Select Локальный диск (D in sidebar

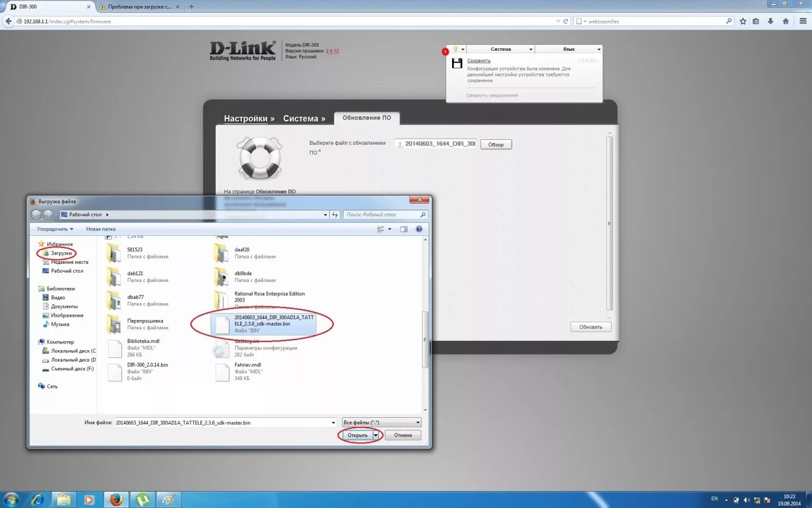point(73,360)
